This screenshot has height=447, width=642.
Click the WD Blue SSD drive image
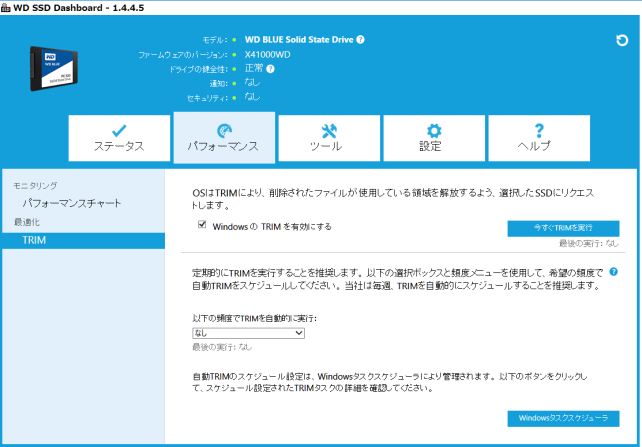54,68
